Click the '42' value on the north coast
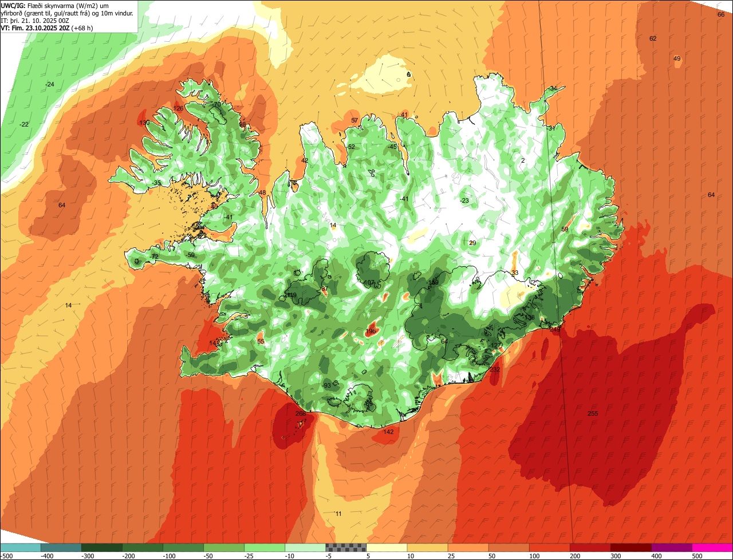This screenshot has width=733, height=560. coord(305,160)
